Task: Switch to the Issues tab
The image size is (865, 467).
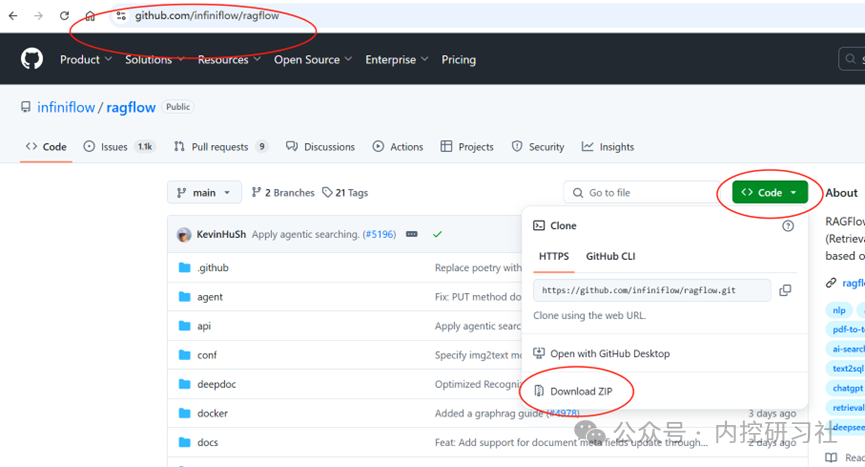Action: click(119, 147)
